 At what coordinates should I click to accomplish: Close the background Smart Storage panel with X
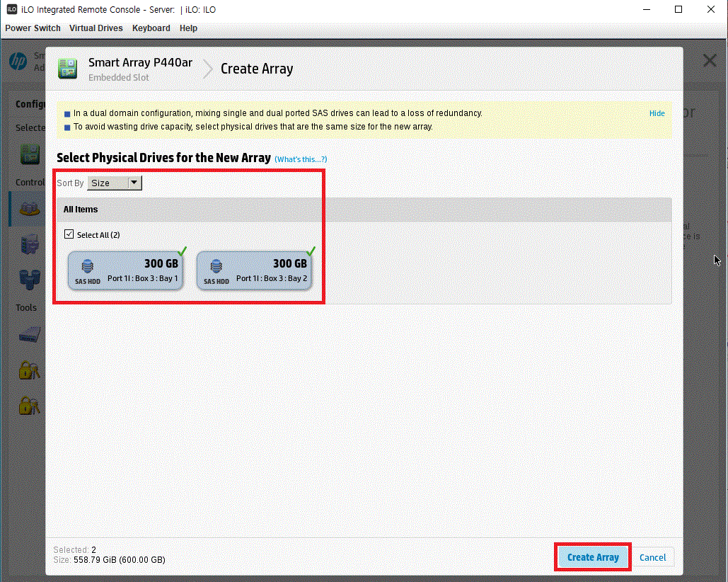[x=710, y=60]
